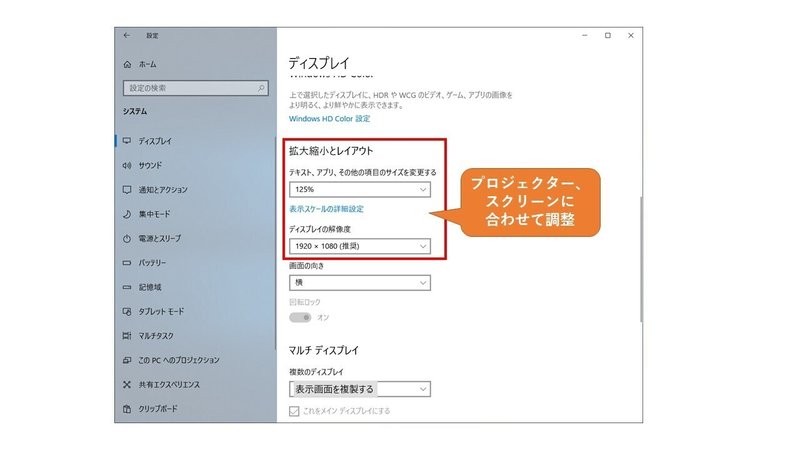This screenshot has height=450, width=800.
Task: Maximize the 設定 window
Action: [608, 35]
